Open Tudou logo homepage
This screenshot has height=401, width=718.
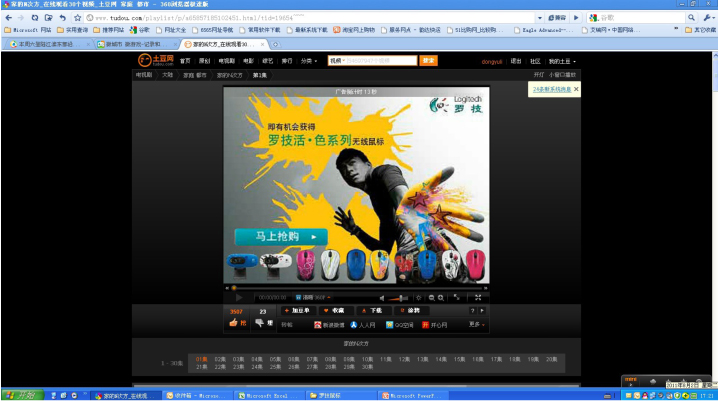point(156,60)
